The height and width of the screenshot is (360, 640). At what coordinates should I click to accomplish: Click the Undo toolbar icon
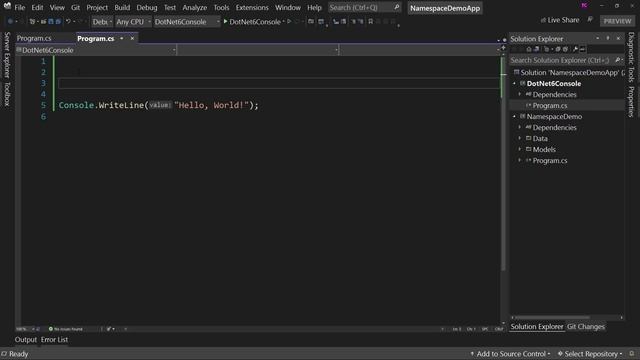pyautogui.click(x=68, y=21)
